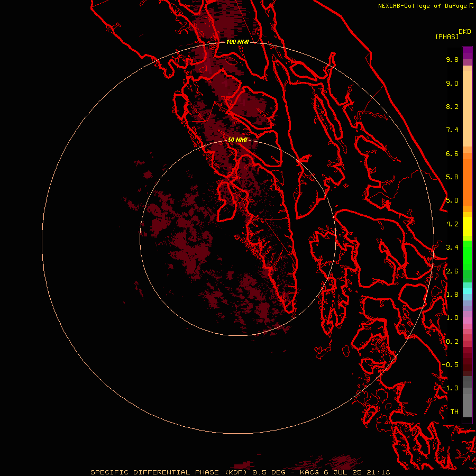Select the 5.0 scale value
This screenshot has width=476, height=476.
(452, 200)
